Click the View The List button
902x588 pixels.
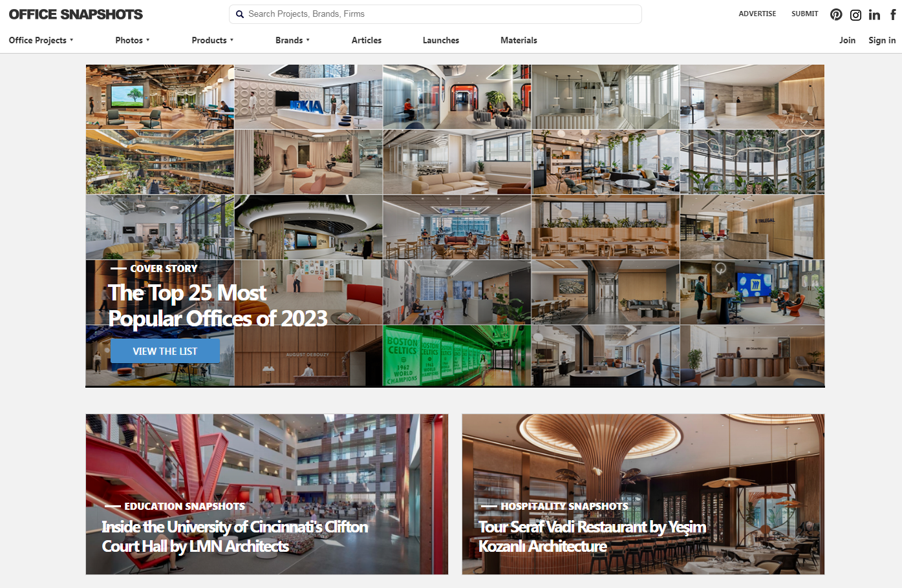165,351
